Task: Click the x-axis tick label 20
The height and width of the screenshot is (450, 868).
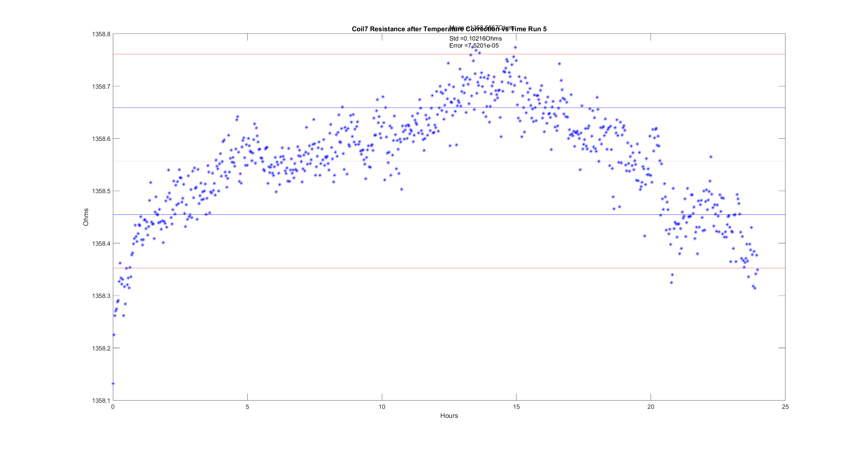Action: tap(651, 407)
